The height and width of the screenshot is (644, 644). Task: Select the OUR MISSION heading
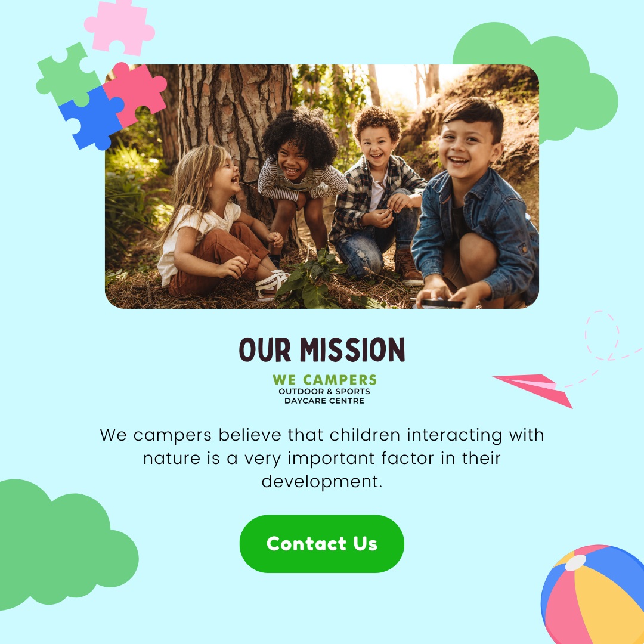pos(321,349)
